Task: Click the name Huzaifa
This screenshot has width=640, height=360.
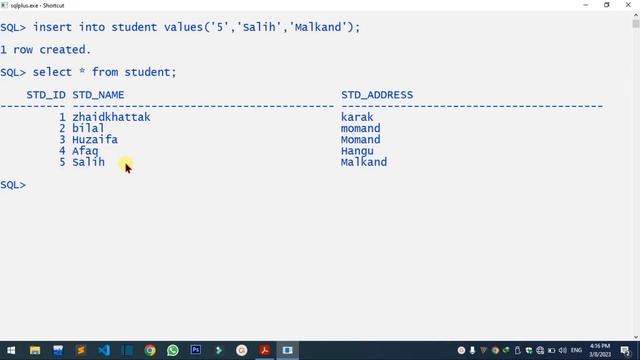Action: [95, 140]
